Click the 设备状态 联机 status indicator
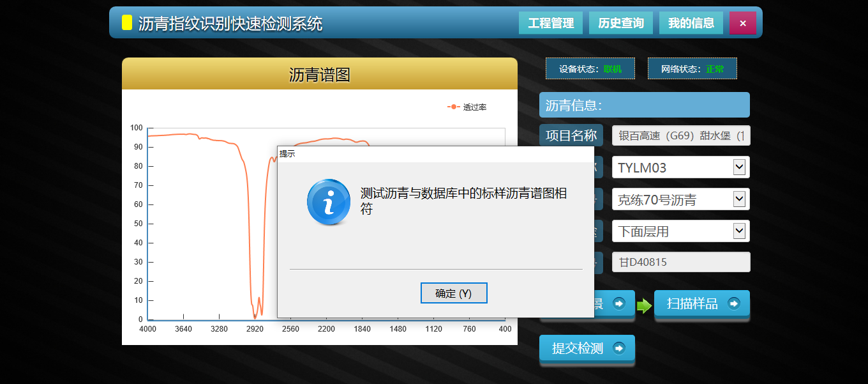The width and height of the screenshot is (868, 384). (590, 69)
